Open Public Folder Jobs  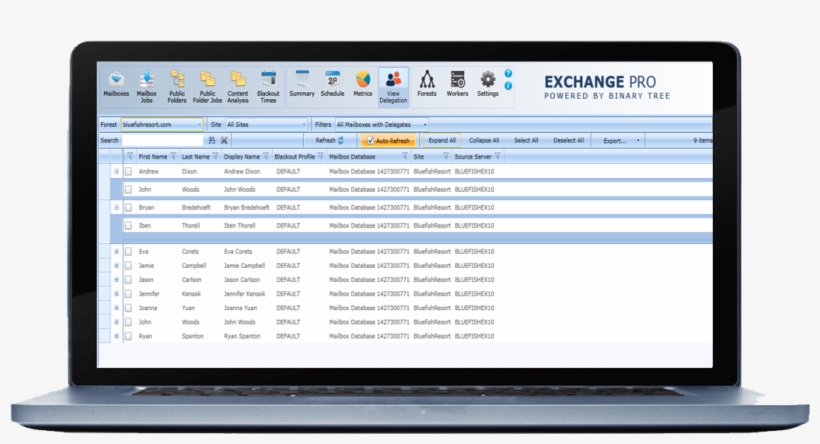(x=207, y=87)
